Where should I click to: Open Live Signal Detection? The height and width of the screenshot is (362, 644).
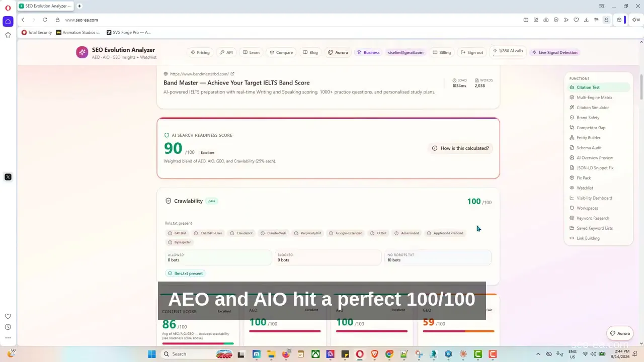555,52
